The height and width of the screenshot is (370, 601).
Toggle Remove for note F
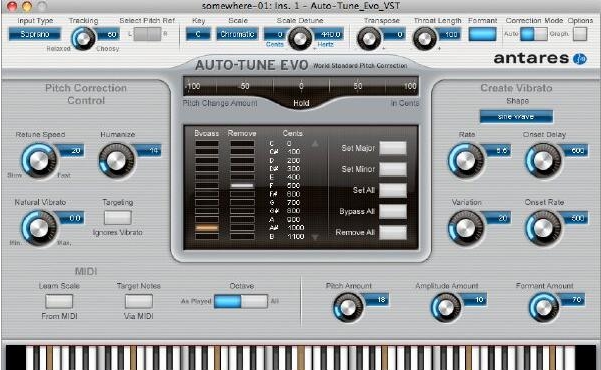[242, 186]
